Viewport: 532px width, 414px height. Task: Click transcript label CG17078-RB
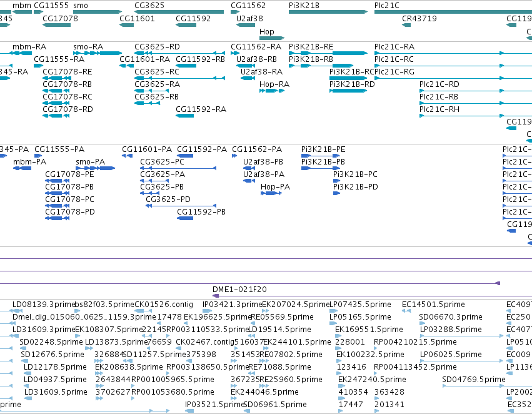tap(67, 84)
